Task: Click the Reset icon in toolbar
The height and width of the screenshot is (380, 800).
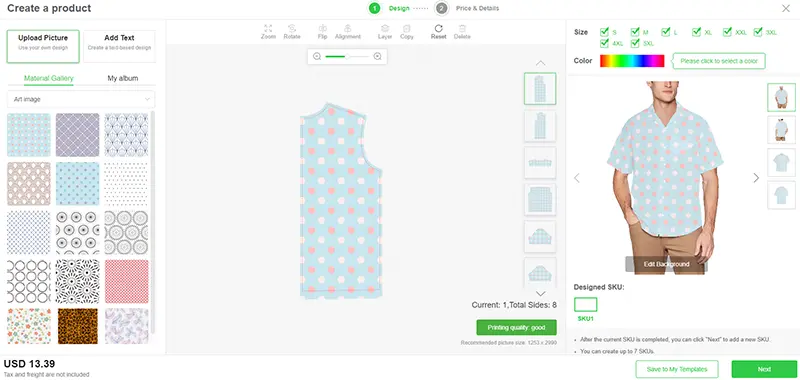Action: pyautogui.click(x=438, y=29)
